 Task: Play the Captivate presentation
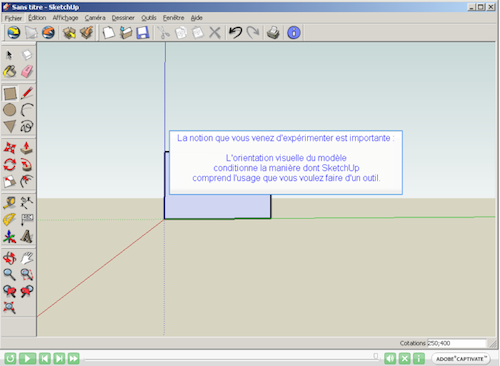coord(27,359)
